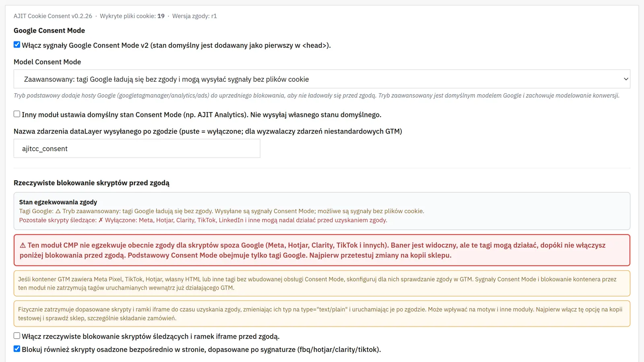Click the 'Model Consent Mode' label

[x=47, y=62]
